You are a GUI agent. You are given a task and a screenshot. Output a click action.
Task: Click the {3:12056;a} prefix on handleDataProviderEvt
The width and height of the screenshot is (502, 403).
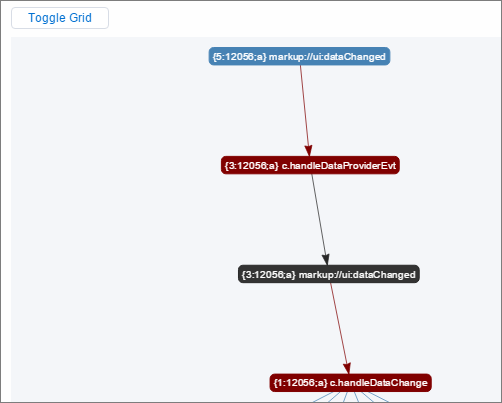click(252, 165)
